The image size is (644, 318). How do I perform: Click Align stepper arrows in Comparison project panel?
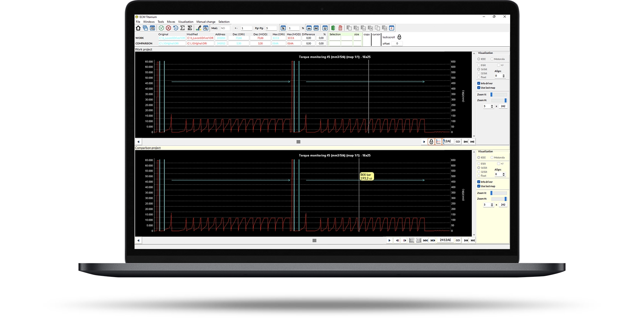[x=503, y=175]
